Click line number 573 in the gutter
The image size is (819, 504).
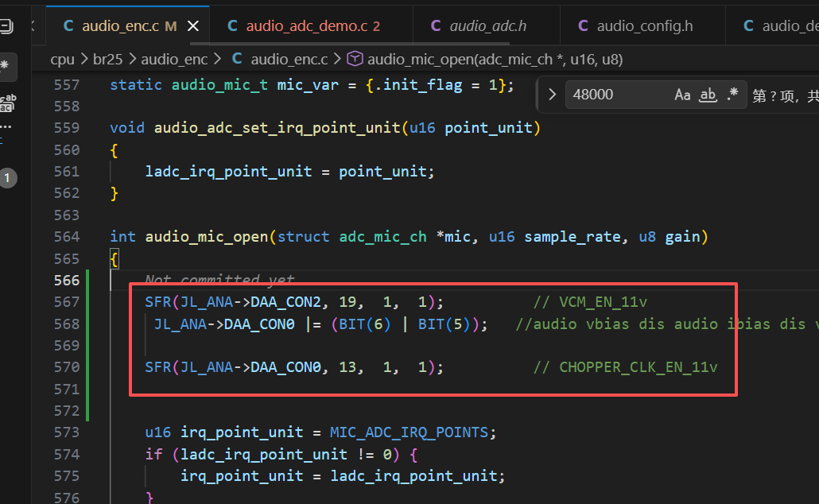pyautogui.click(x=67, y=432)
